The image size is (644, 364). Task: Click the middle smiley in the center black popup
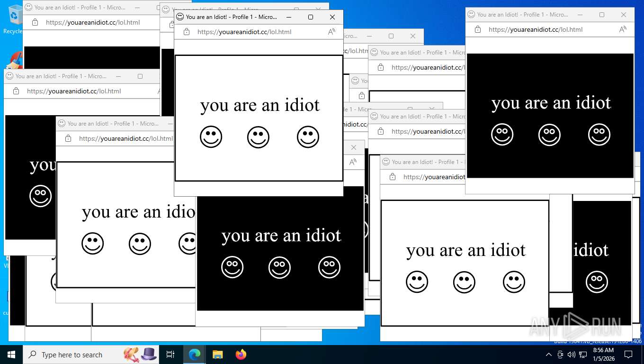[279, 267]
